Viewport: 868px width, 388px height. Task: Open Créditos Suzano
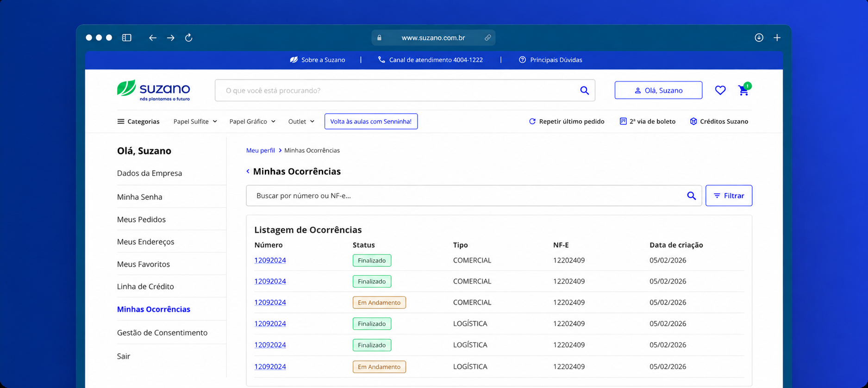[x=719, y=121]
